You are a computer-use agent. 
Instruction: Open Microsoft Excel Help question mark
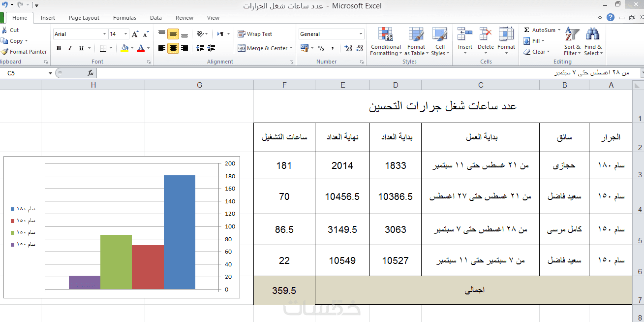[611, 17]
